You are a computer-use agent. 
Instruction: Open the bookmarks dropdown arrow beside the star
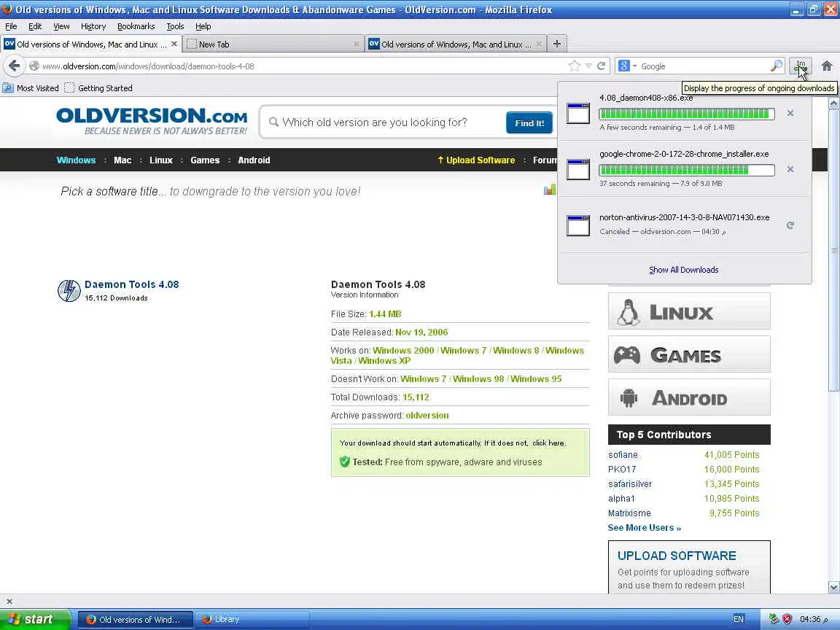[588, 66]
